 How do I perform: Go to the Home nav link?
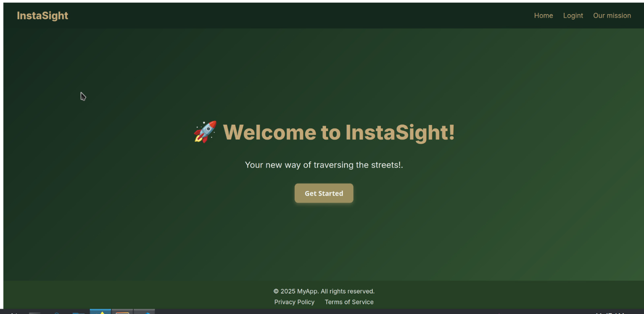pyautogui.click(x=543, y=16)
